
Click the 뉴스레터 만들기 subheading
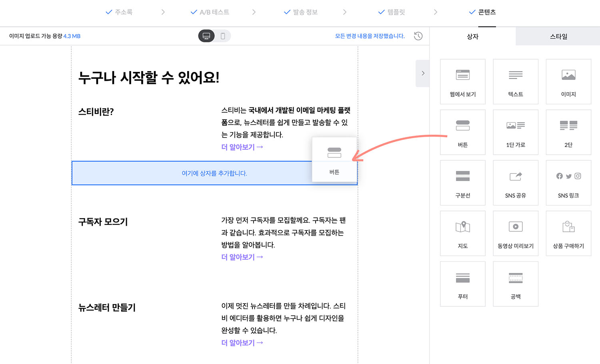click(x=107, y=308)
